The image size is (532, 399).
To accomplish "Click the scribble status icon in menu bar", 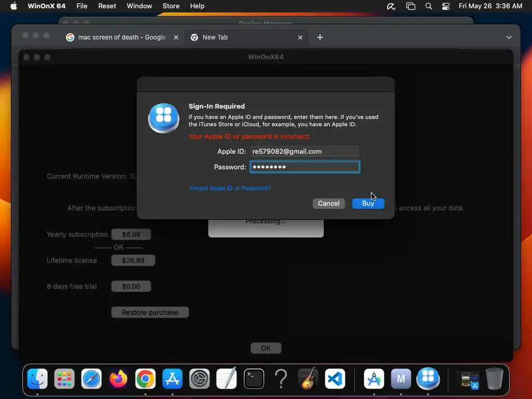I will coord(391,6).
